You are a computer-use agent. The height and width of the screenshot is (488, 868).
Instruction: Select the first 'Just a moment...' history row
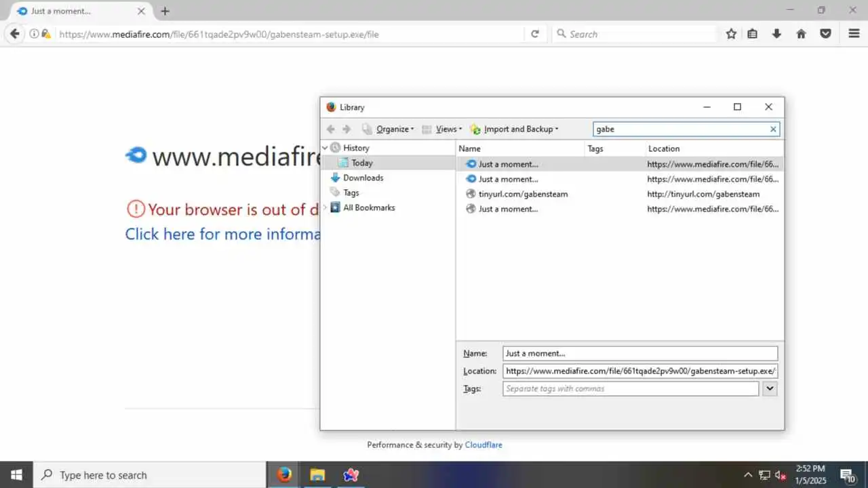click(620, 164)
